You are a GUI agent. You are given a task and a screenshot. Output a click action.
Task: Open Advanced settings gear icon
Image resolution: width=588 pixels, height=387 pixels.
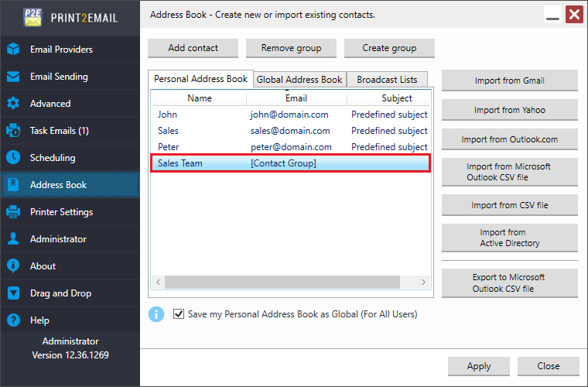click(13, 104)
